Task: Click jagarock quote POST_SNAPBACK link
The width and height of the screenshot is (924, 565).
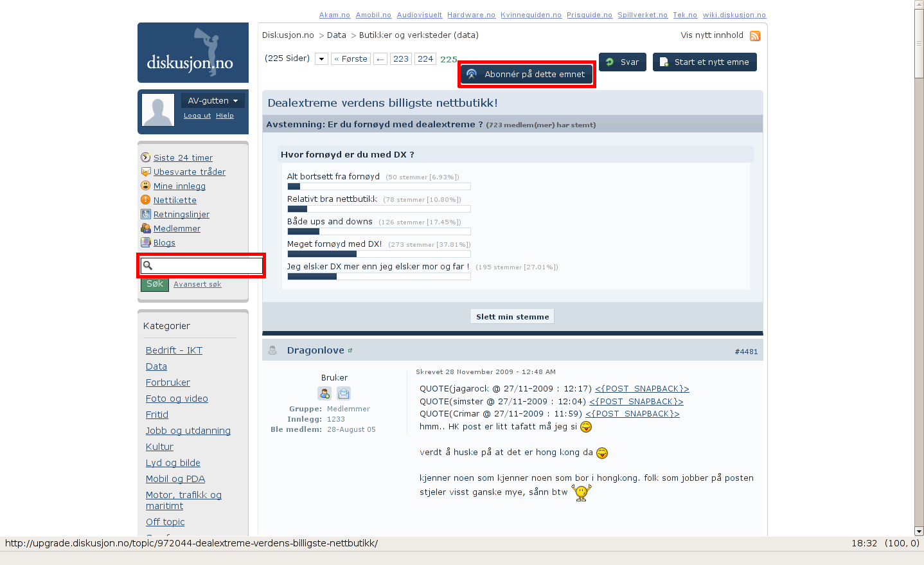Action: pos(642,389)
